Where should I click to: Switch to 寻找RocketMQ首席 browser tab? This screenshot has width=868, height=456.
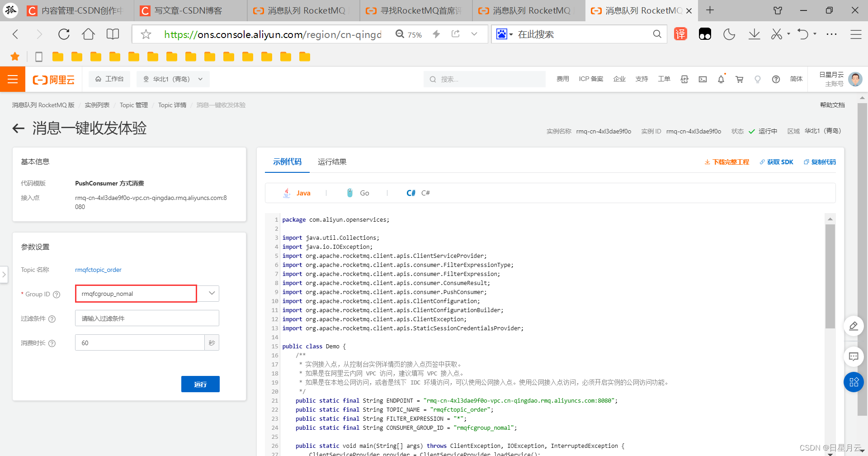coord(416,10)
